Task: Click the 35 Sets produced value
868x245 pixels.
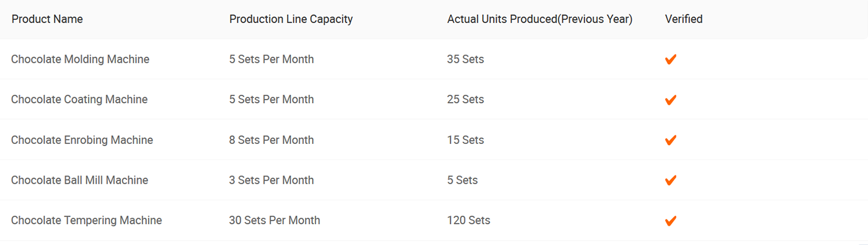Action: [466, 60]
